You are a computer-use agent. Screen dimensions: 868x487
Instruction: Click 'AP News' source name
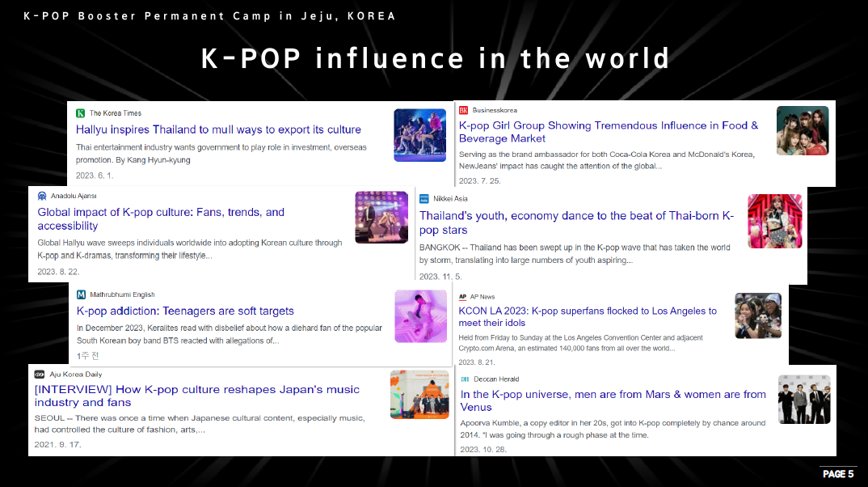pos(482,297)
